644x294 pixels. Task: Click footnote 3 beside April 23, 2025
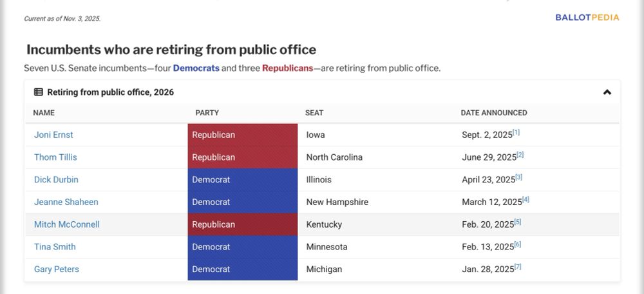coord(519,177)
